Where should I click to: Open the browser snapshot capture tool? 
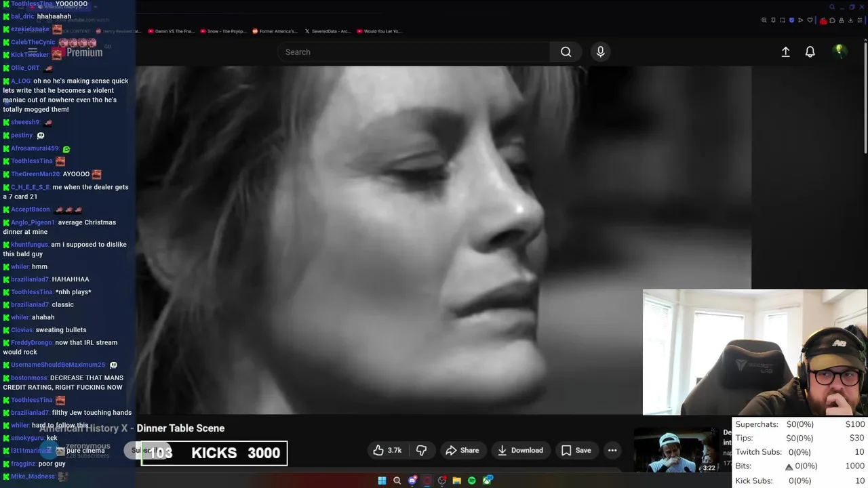point(783,20)
